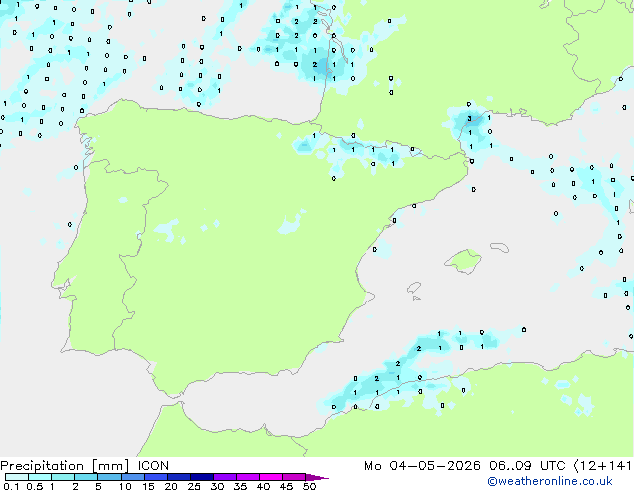Click the legend value label "10"
The height and width of the screenshot is (490, 634).
125,486
